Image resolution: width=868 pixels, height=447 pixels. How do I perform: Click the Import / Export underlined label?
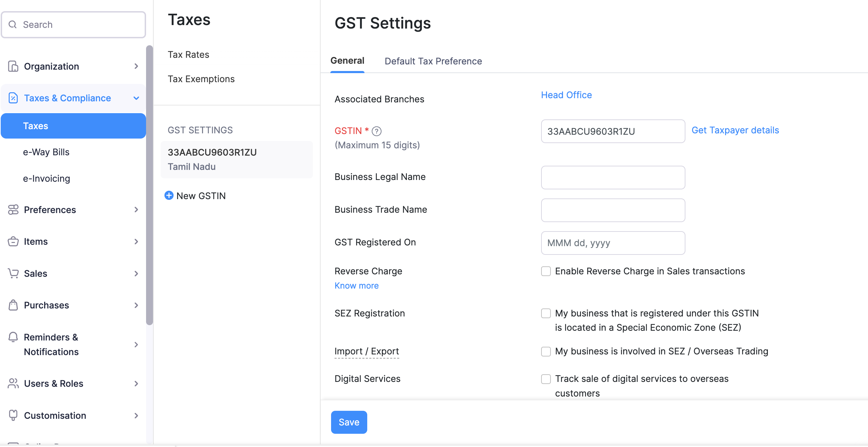point(367,352)
